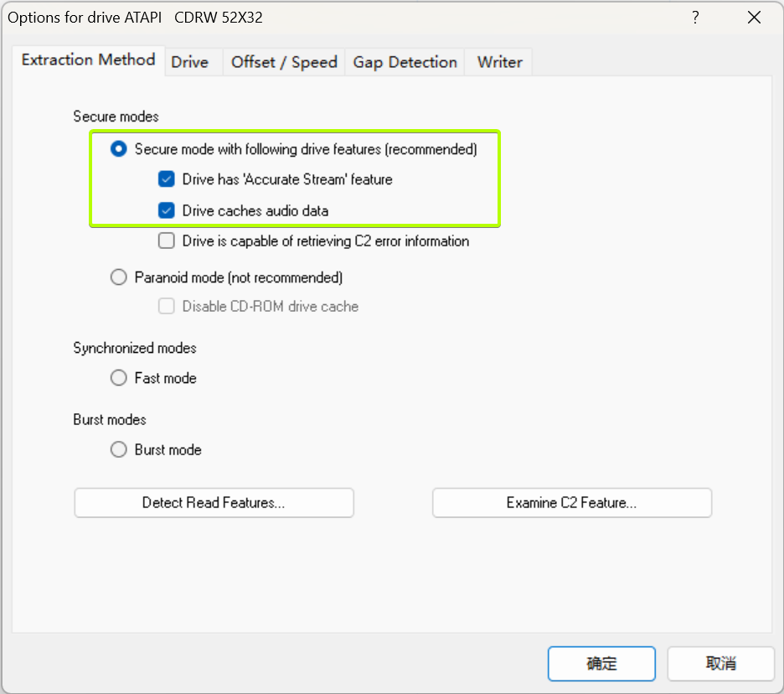This screenshot has width=784, height=694.
Task: Click the Examine C2 Feature button
Action: coord(571,503)
